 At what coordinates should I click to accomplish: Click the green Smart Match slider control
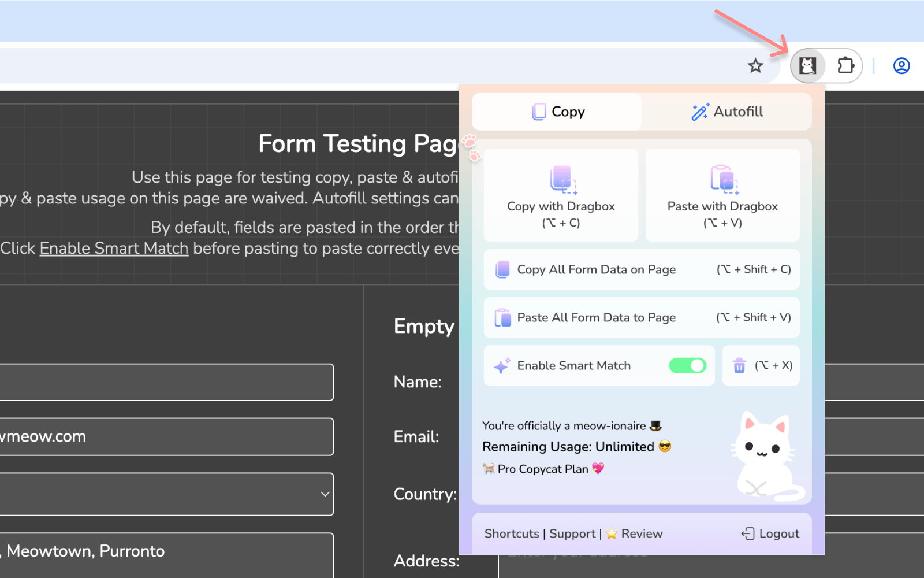point(687,365)
